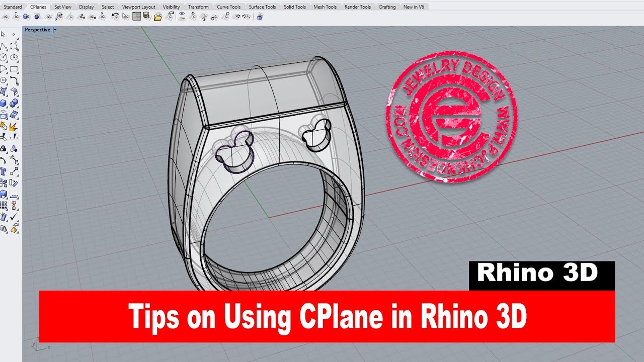
Task: Click the Explode icon
Action: click(x=14, y=126)
